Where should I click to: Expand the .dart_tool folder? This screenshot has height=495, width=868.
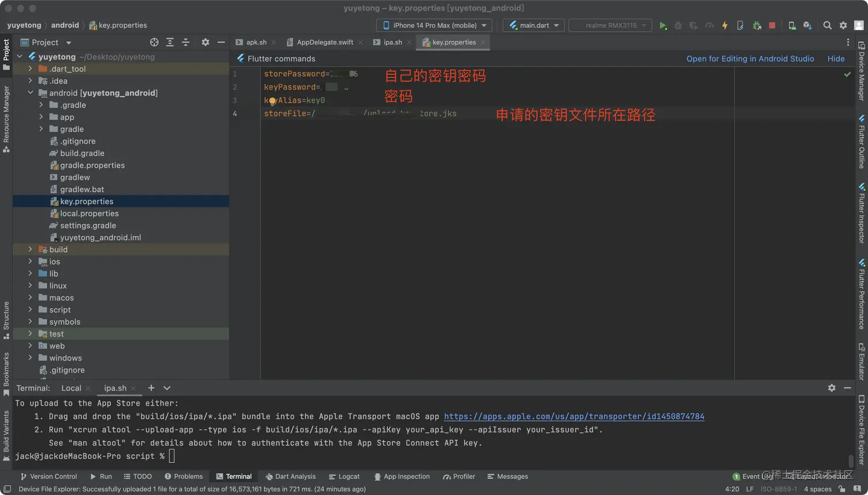point(30,69)
